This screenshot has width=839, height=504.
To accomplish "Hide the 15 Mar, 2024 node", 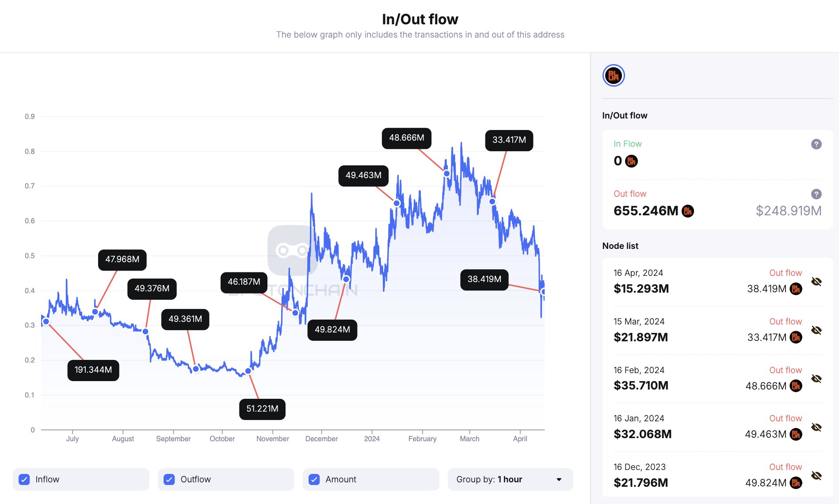I will [x=816, y=330].
